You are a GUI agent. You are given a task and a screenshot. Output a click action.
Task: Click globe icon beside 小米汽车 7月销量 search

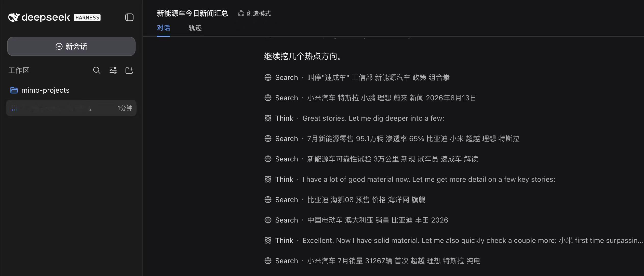pyautogui.click(x=268, y=261)
